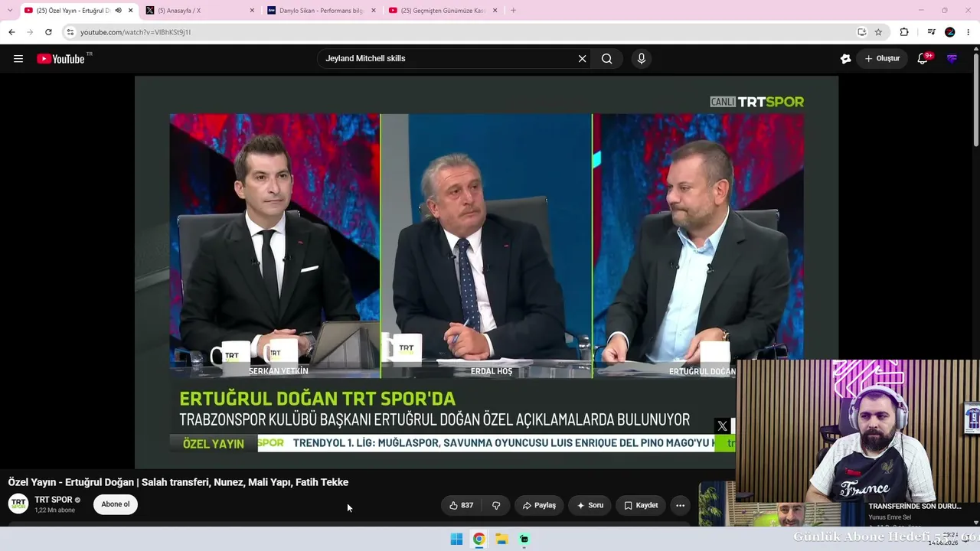The height and width of the screenshot is (551, 980).
Task: Bookmark this page with star icon
Action: [x=878, y=32]
